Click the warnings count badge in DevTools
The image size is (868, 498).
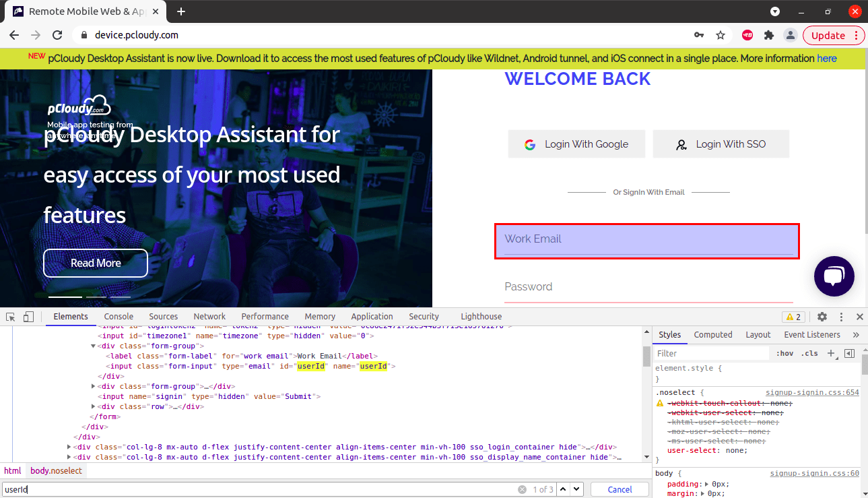tap(793, 317)
